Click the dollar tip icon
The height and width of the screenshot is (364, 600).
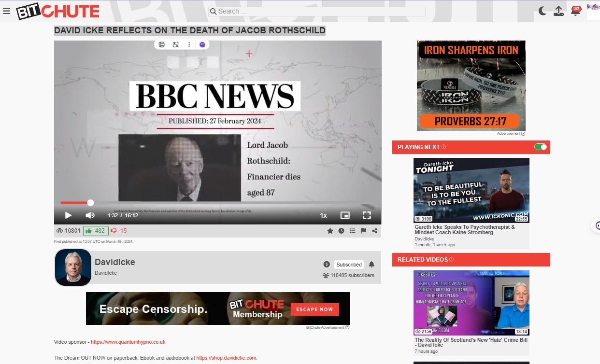(326, 265)
